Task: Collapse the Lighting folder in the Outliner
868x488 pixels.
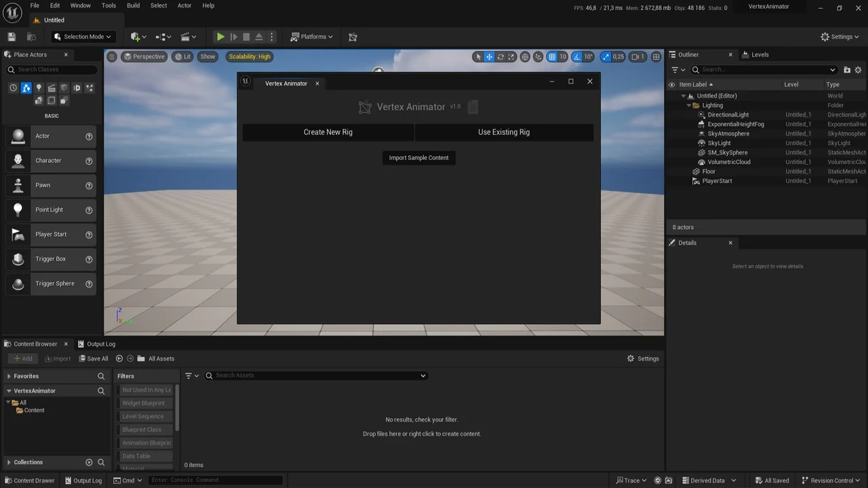Action: click(x=689, y=105)
